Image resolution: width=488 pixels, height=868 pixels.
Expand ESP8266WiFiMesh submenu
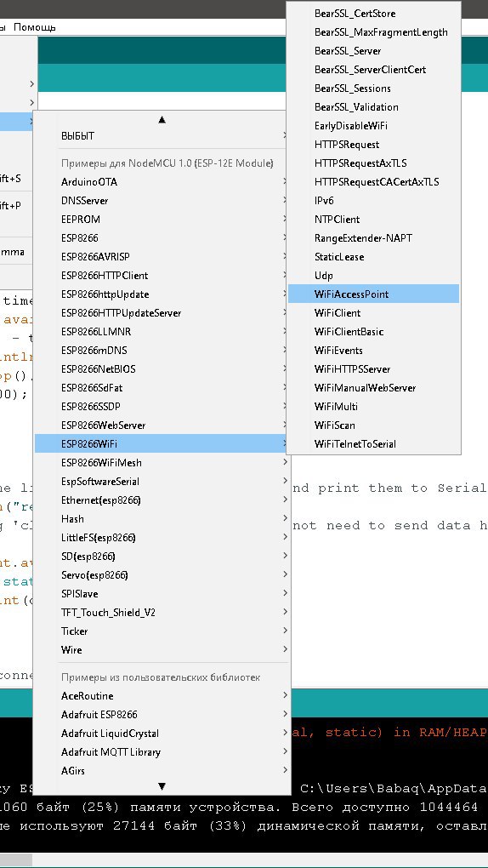[162, 463]
